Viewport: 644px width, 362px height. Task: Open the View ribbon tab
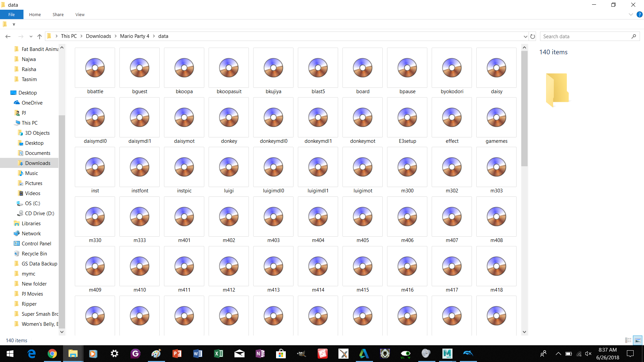pyautogui.click(x=80, y=14)
